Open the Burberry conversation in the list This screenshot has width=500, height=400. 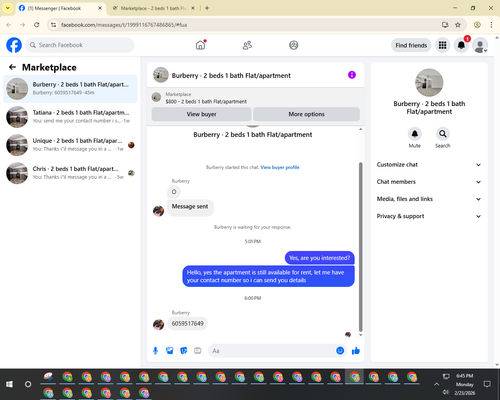point(70,89)
